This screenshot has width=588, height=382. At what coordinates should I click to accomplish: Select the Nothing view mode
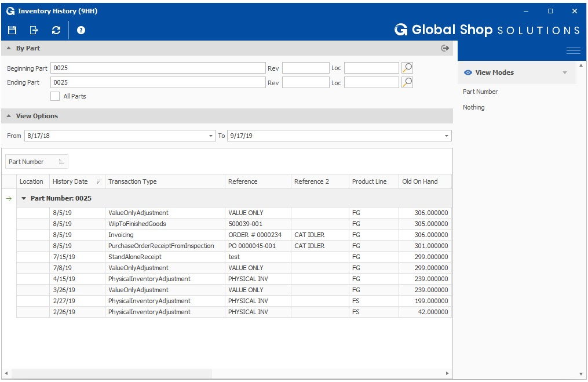(474, 107)
